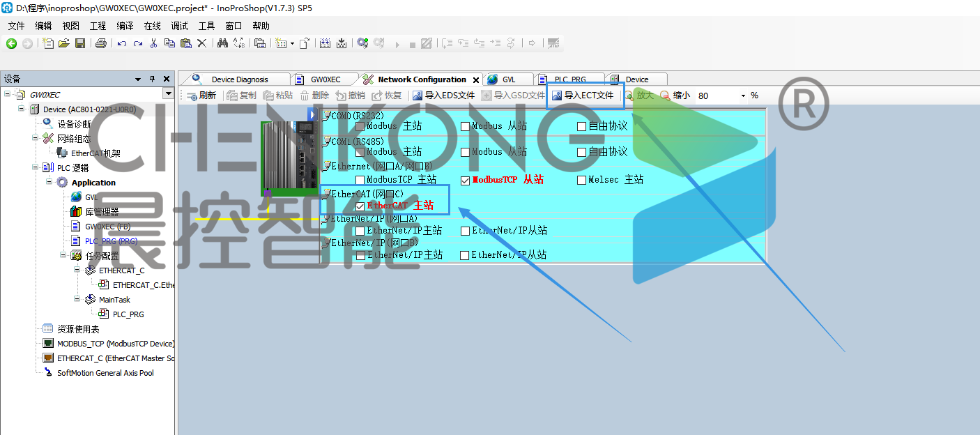Click the Print icon in toolbar
Image resolution: width=980 pixels, height=435 pixels.
tap(101, 43)
